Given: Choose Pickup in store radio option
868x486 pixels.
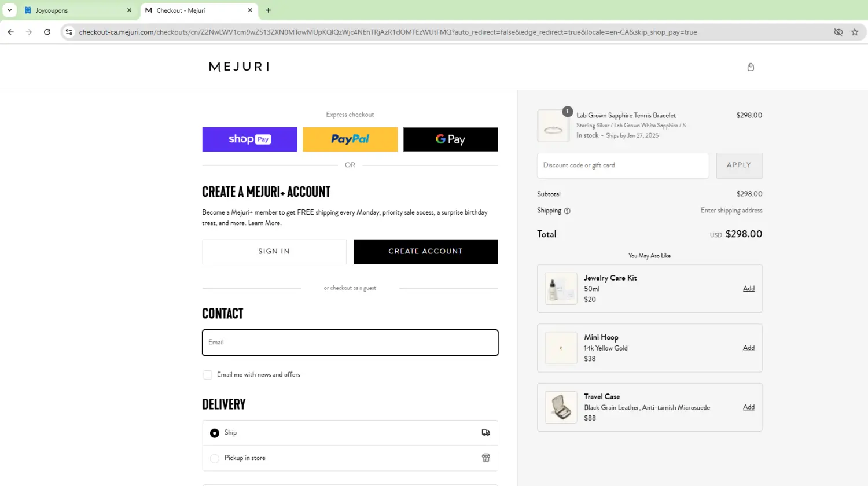Looking at the screenshot, I should 215,458.
